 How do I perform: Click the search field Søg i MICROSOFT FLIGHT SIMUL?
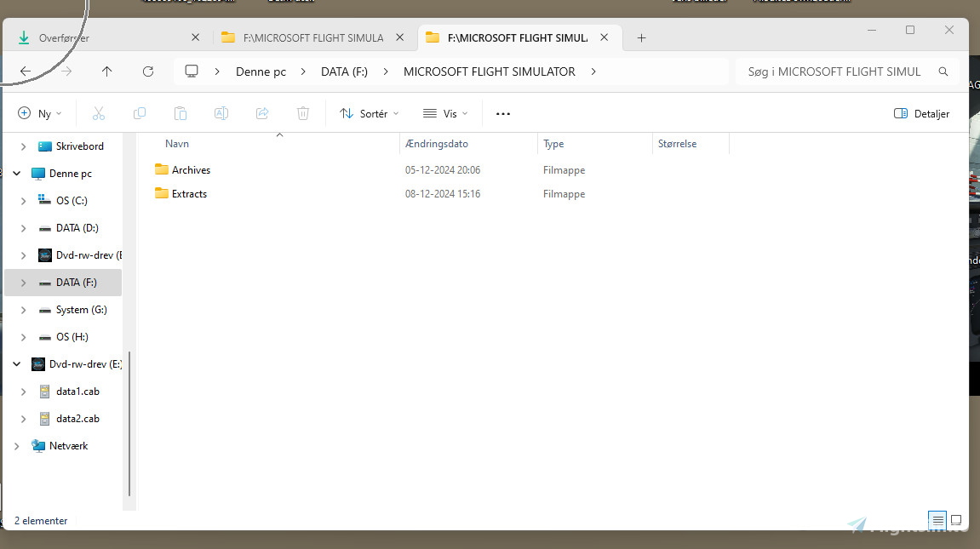(x=834, y=71)
